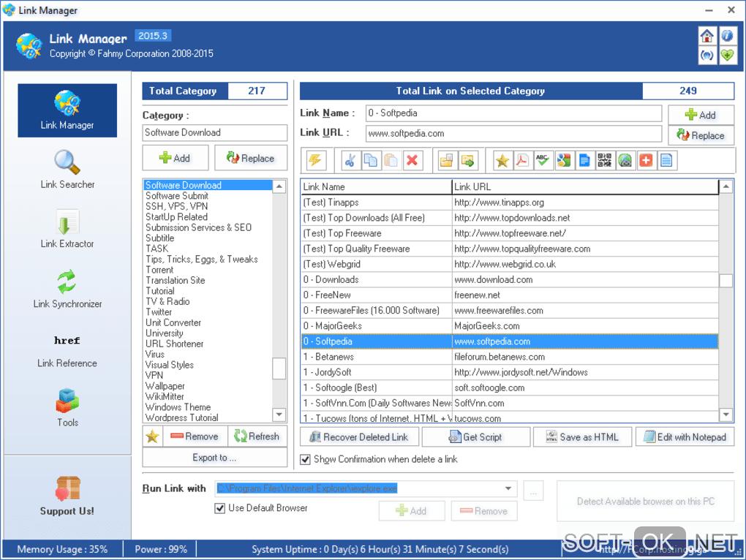Click the QR code icon

click(x=605, y=160)
